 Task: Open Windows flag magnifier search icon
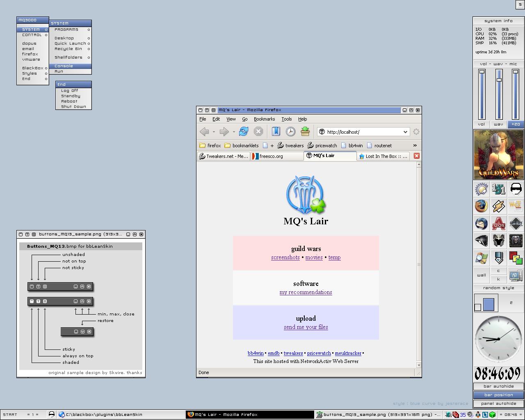point(482,258)
